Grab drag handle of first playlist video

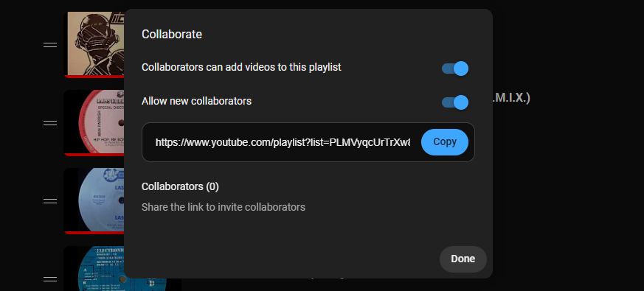click(50, 45)
